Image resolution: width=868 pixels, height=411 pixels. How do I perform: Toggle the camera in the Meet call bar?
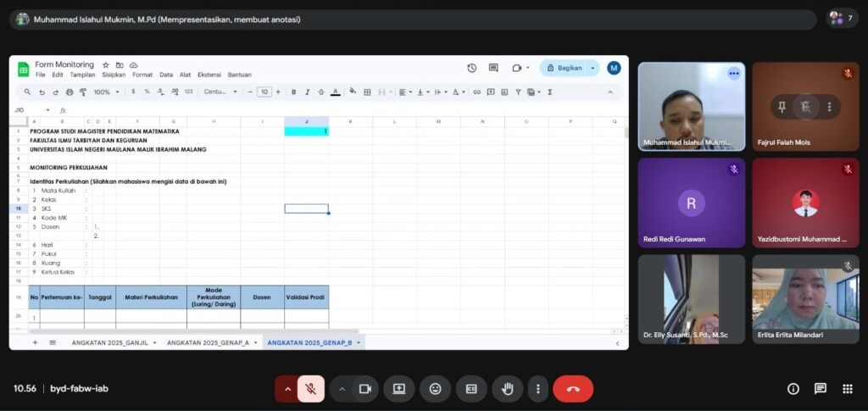[x=365, y=389]
